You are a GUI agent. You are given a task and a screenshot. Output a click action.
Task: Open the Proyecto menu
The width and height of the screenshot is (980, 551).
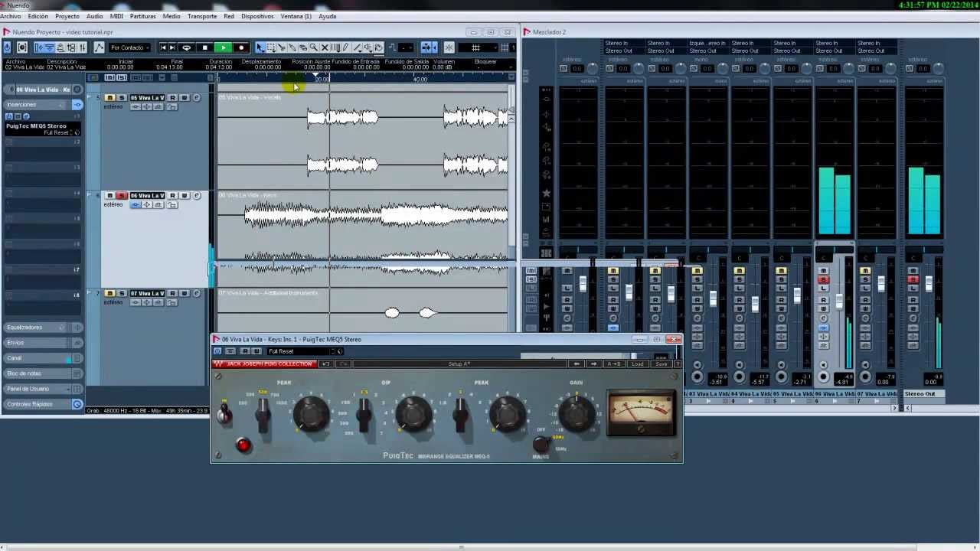coord(67,16)
